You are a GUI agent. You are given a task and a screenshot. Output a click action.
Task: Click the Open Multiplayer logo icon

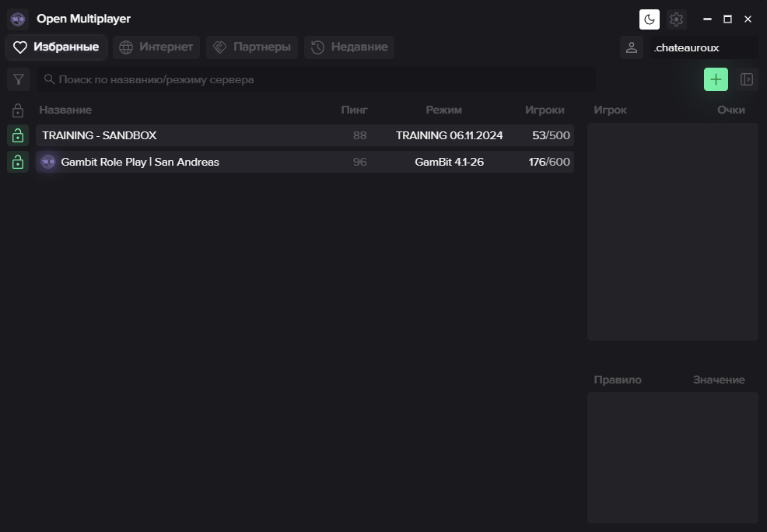point(18,19)
